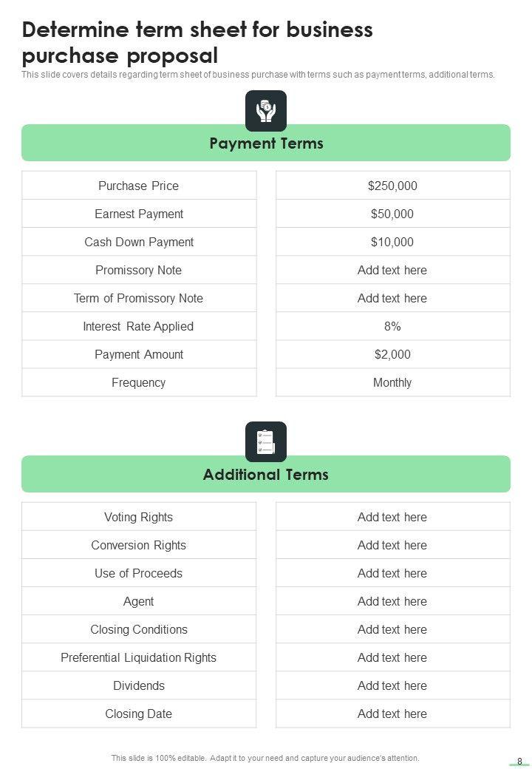Click the $10,000 cash down value

[x=392, y=242]
